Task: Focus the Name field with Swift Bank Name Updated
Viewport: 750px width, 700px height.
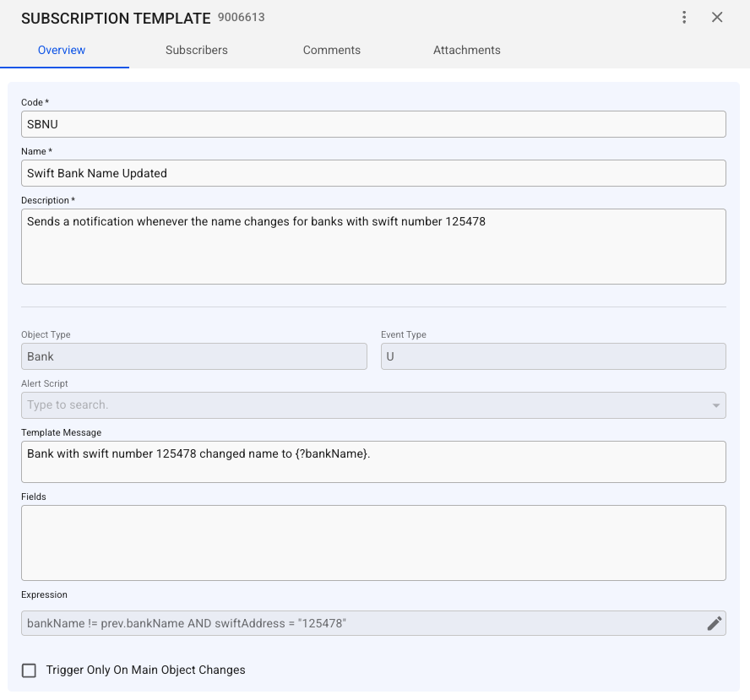Action: click(x=372, y=173)
